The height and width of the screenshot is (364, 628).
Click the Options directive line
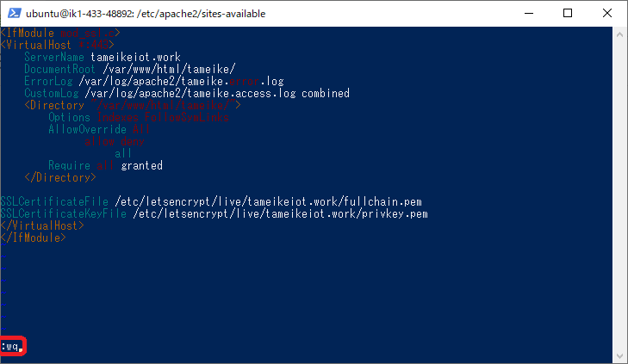click(138, 117)
